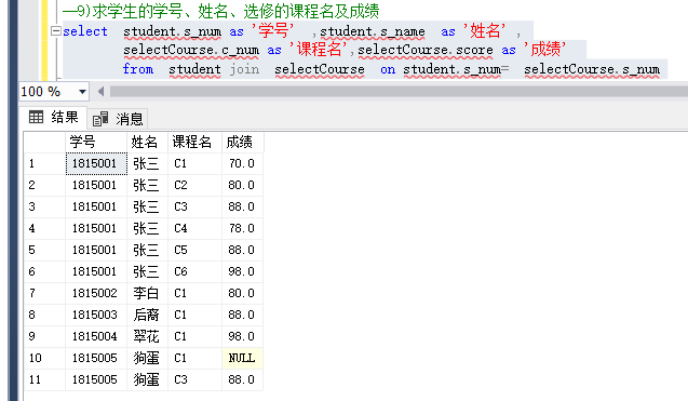This screenshot has height=401, width=688.
Task: Click the green comment line —9)
Action: pos(221,11)
